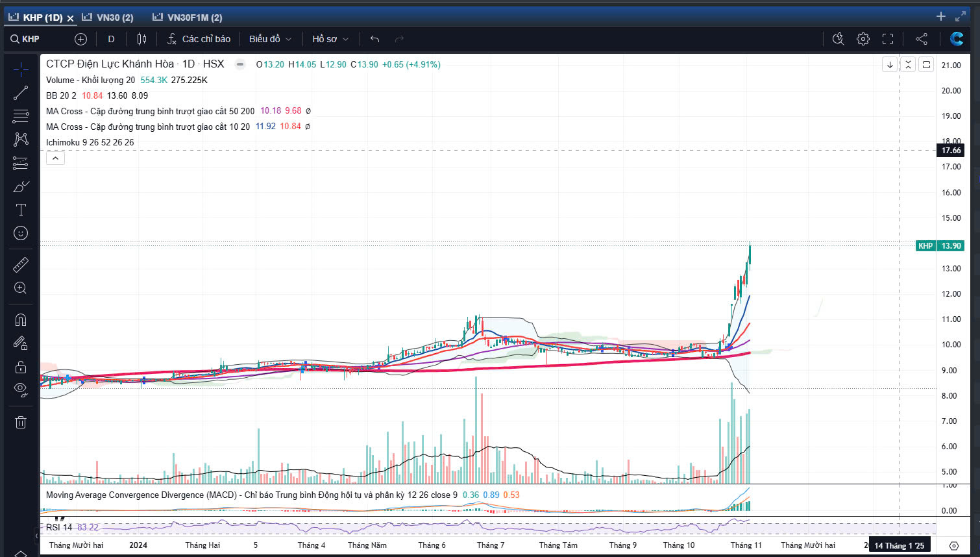Click the 21.00 price scale label
The width and height of the screenshot is (980, 557).
pyautogui.click(x=951, y=65)
